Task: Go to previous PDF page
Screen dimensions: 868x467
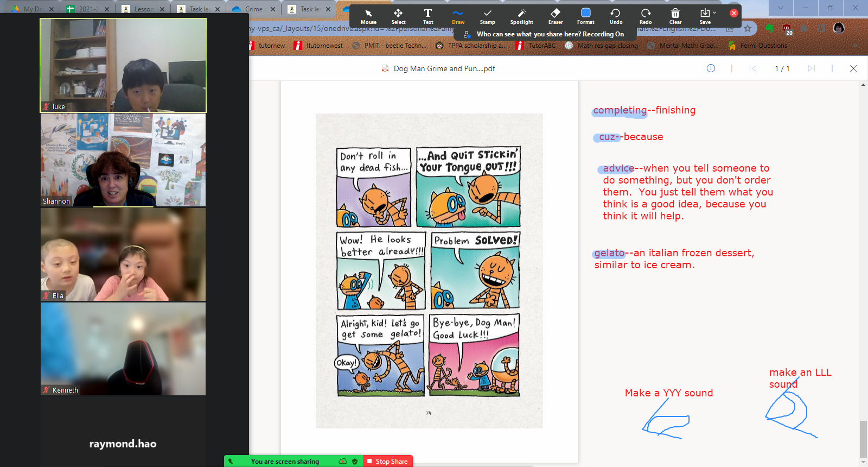Action: (x=753, y=68)
